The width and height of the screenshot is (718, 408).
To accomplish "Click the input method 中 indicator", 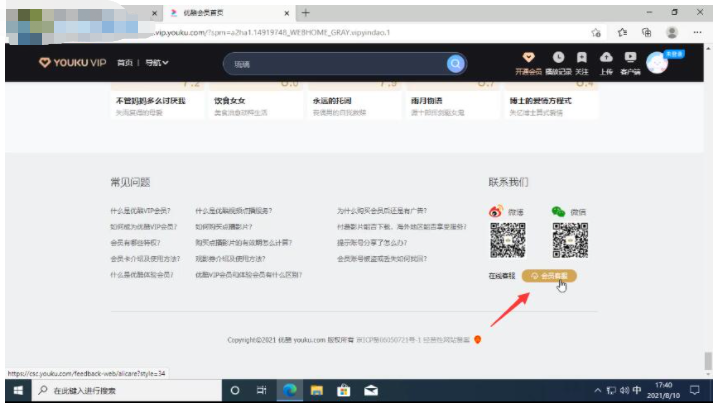I will coord(637,390).
